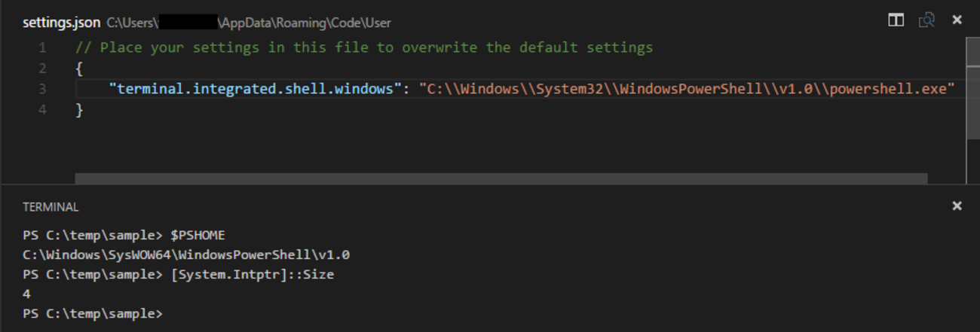The image size is (980, 332).
Task: Place cursor in the settings comment line
Action: point(363,48)
